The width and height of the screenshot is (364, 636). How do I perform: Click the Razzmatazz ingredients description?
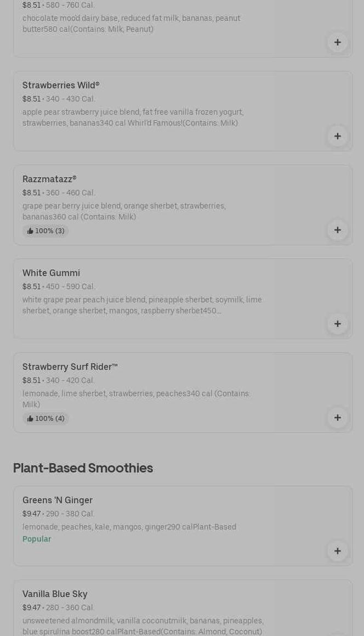(x=124, y=211)
